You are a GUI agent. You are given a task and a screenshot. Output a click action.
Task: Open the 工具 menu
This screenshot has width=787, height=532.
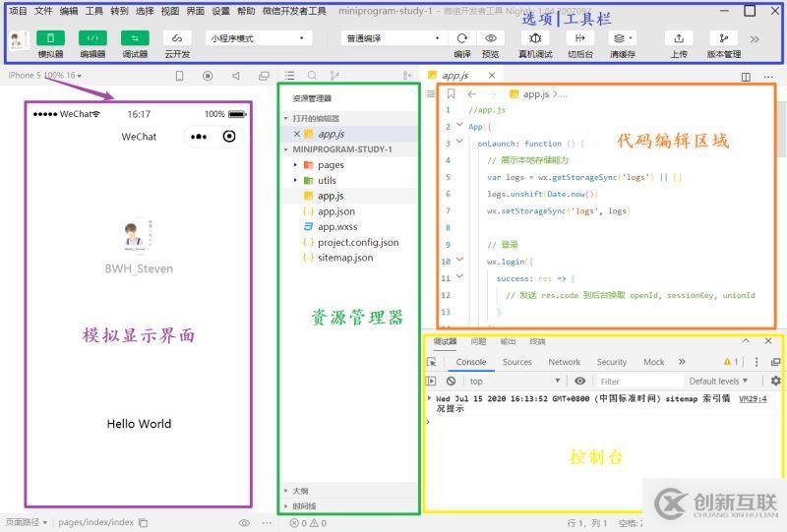[x=93, y=11]
